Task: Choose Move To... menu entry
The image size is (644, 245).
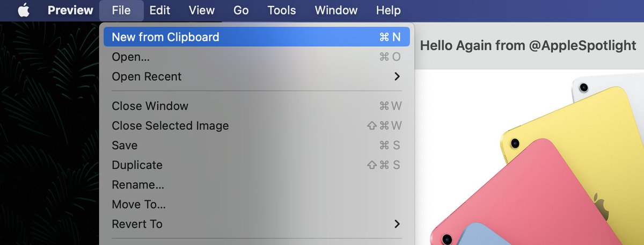Action: pos(257,204)
